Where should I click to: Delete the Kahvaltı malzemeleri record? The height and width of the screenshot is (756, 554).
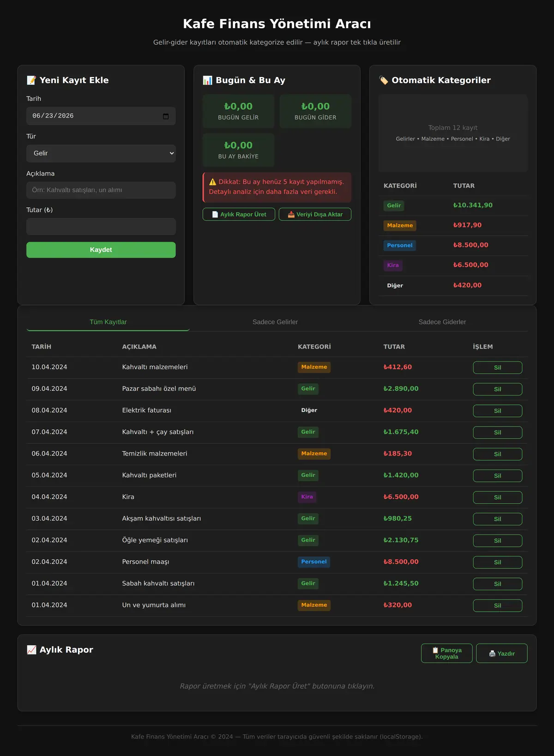(x=498, y=367)
